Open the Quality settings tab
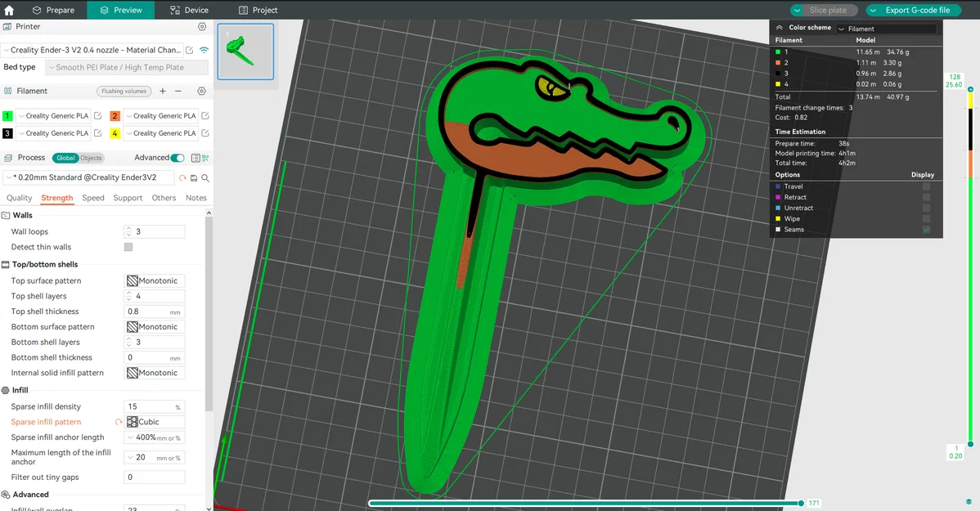Viewport: 980px width, 511px height. (x=20, y=198)
